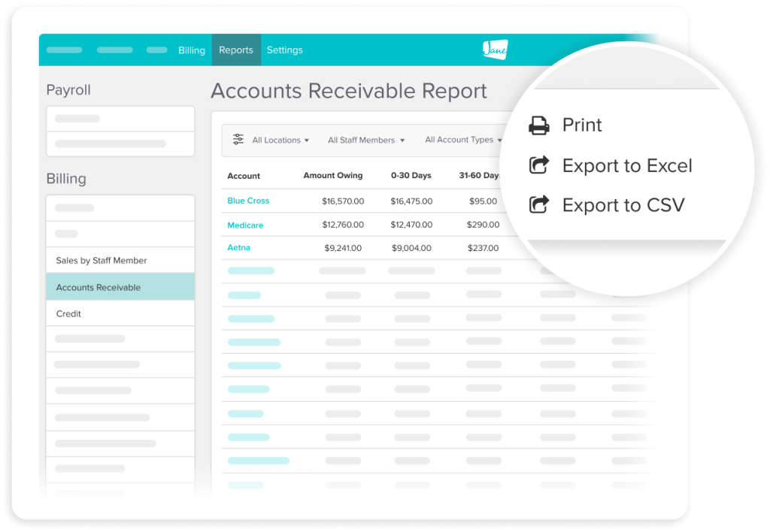Screen dimensions: 770x532
Task: Open the All Locations dropdown
Action: coord(279,140)
